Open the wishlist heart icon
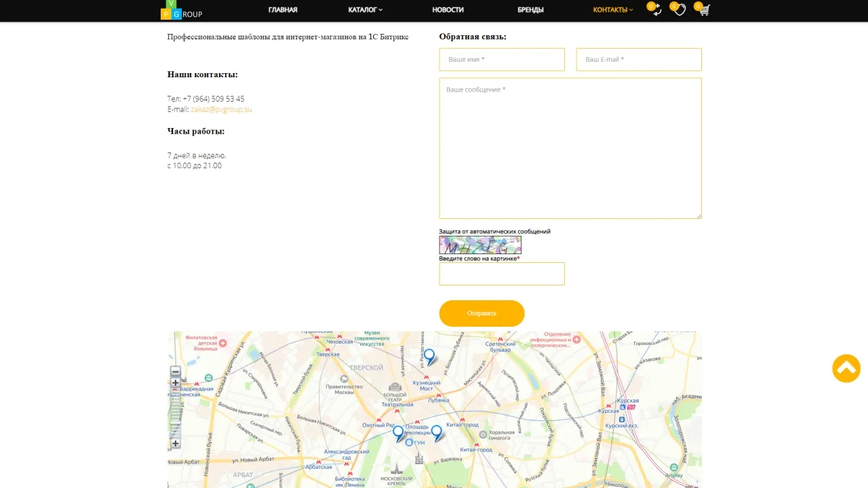Viewport: 868px width, 488px height. click(680, 10)
